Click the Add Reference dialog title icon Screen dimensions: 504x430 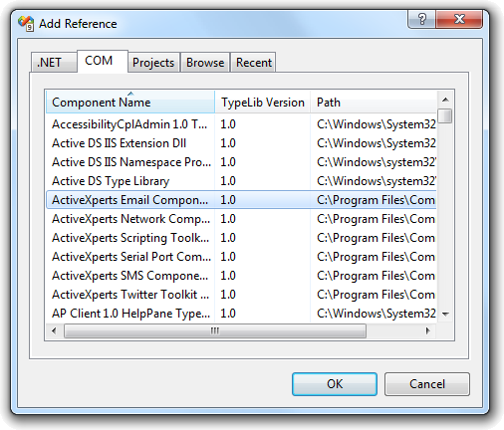[26, 24]
